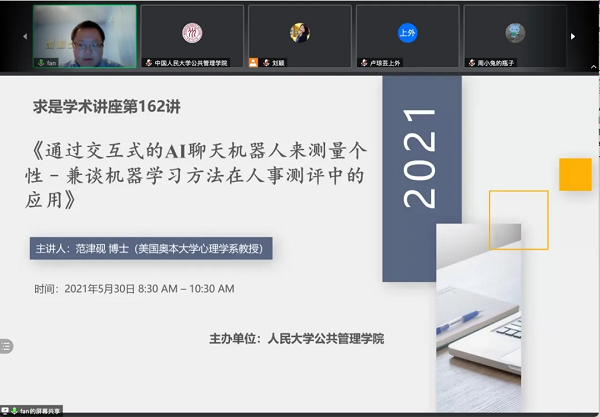The width and height of the screenshot is (600, 417).
Task: Click 周小兔的瓶子's profile avatar
Action: point(515,32)
